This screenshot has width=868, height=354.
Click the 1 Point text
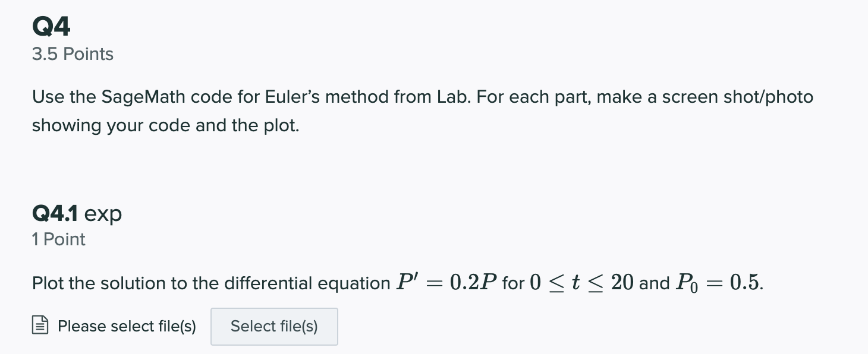59,239
